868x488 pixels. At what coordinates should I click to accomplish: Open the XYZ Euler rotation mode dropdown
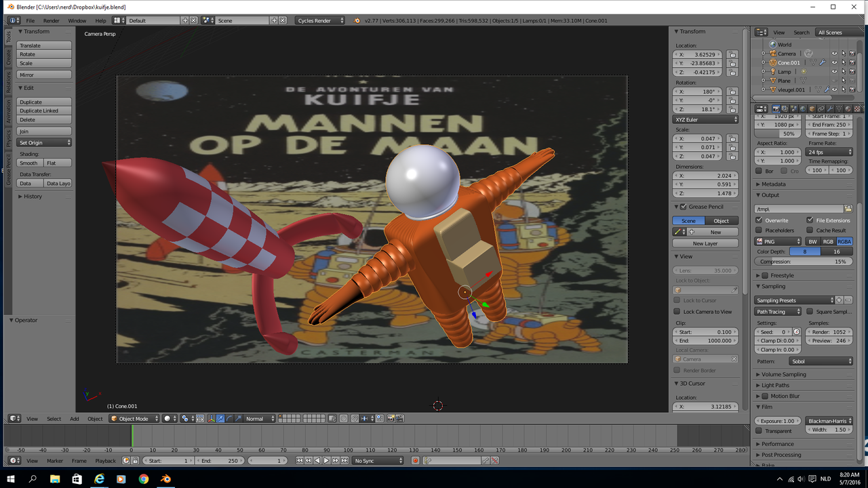tap(706, 119)
